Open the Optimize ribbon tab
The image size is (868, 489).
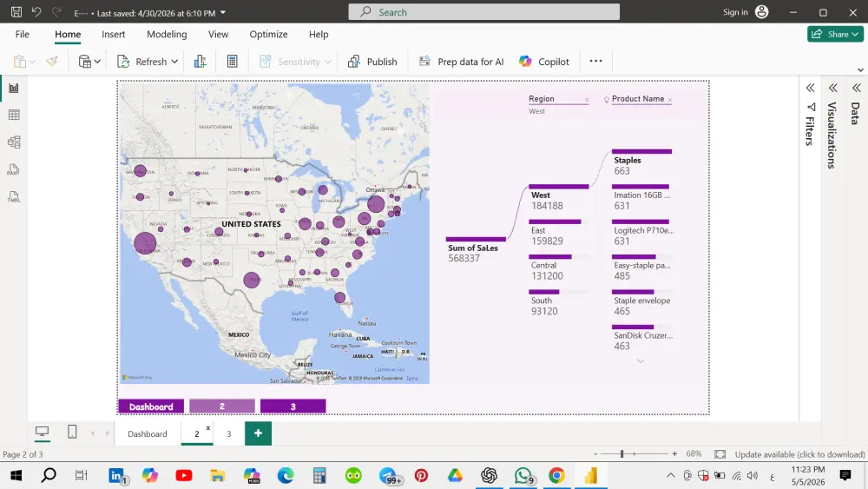tap(268, 35)
